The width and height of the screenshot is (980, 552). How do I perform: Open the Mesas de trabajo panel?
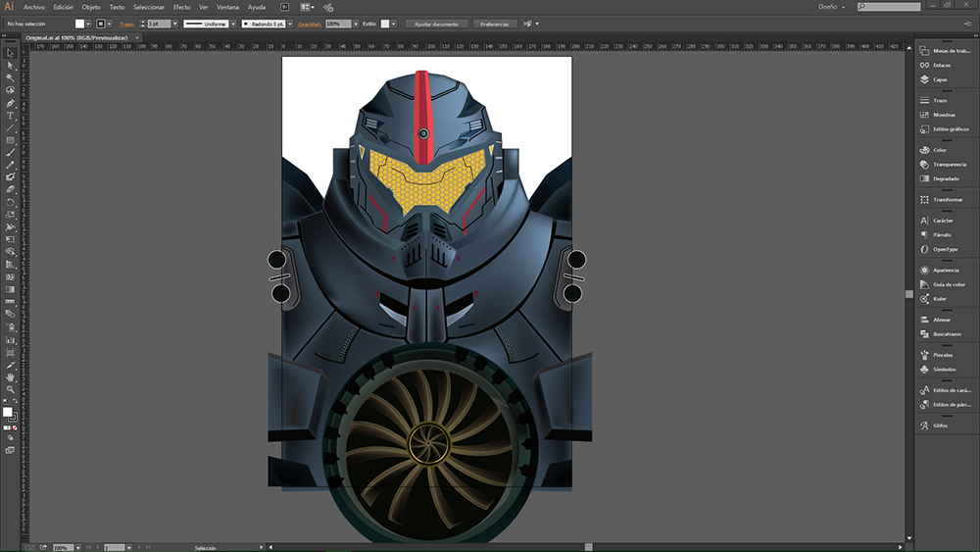point(944,51)
